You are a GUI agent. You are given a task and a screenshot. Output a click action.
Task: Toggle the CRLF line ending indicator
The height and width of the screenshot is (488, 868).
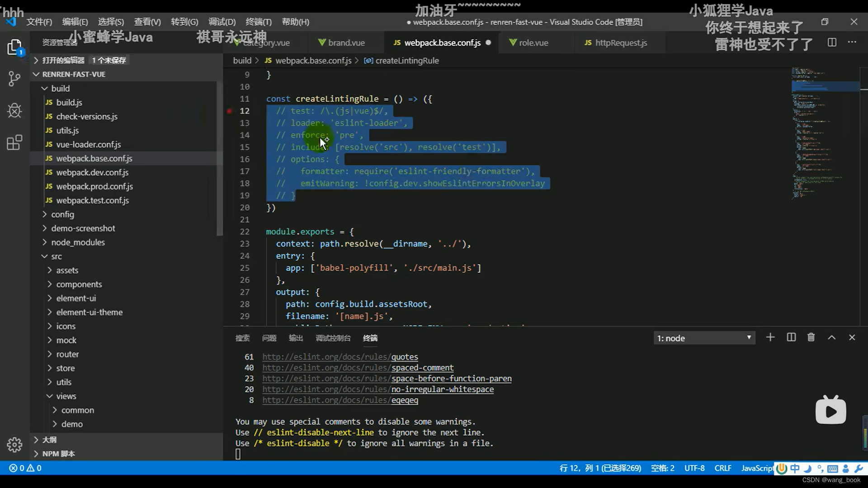coord(722,468)
